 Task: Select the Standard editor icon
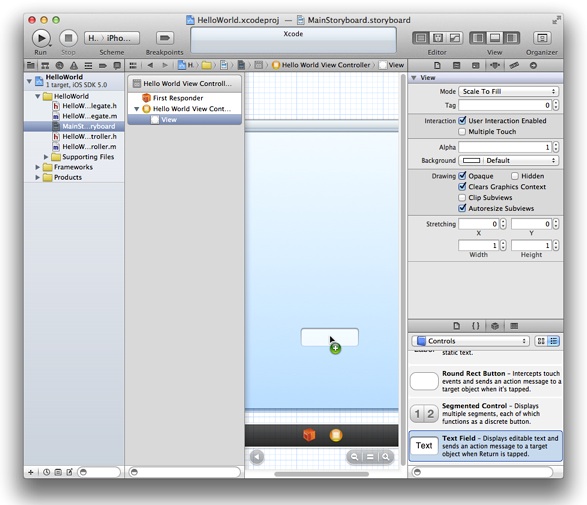point(421,38)
